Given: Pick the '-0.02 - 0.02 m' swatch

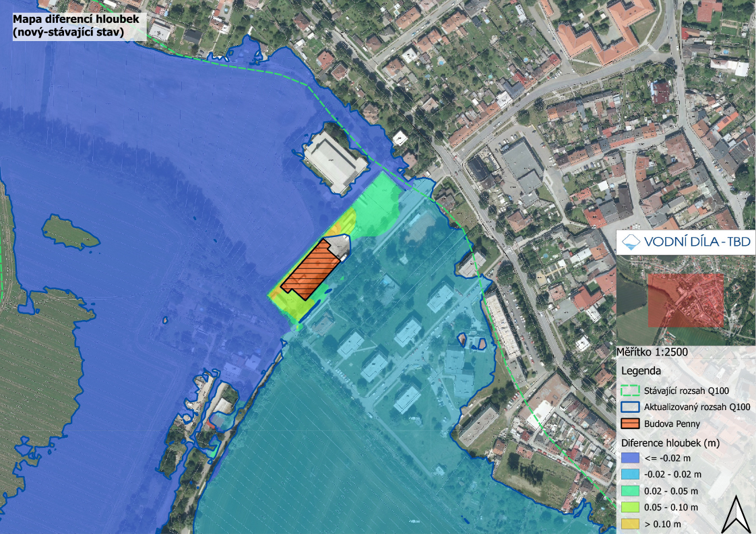Looking at the screenshot, I should [631, 474].
